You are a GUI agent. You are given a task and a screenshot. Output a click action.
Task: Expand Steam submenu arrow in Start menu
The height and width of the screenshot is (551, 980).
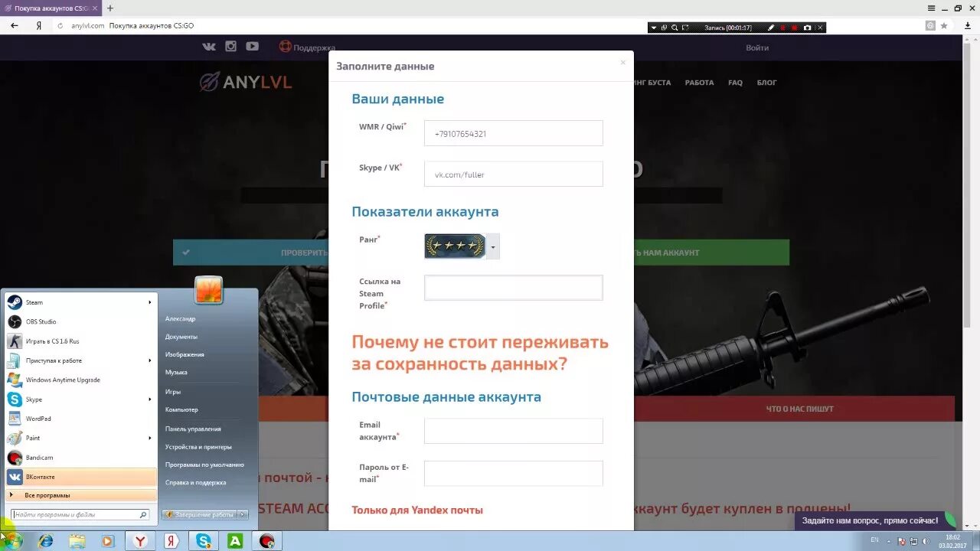[x=150, y=302]
